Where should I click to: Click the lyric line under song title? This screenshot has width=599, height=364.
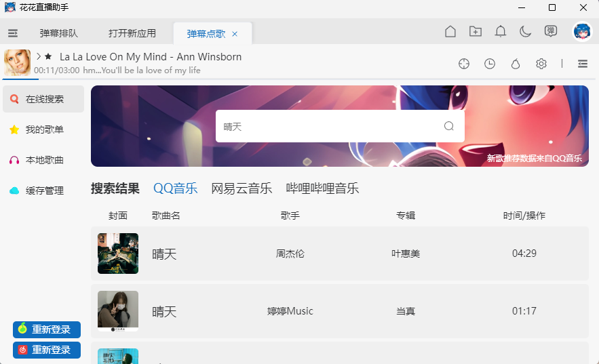point(142,70)
